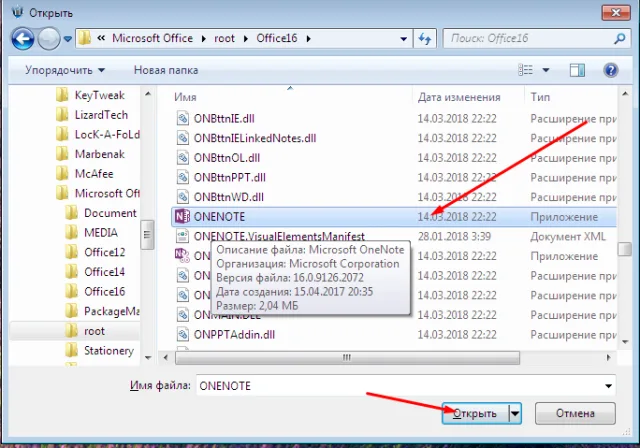Select Office14 folder in the tree

(95, 271)
